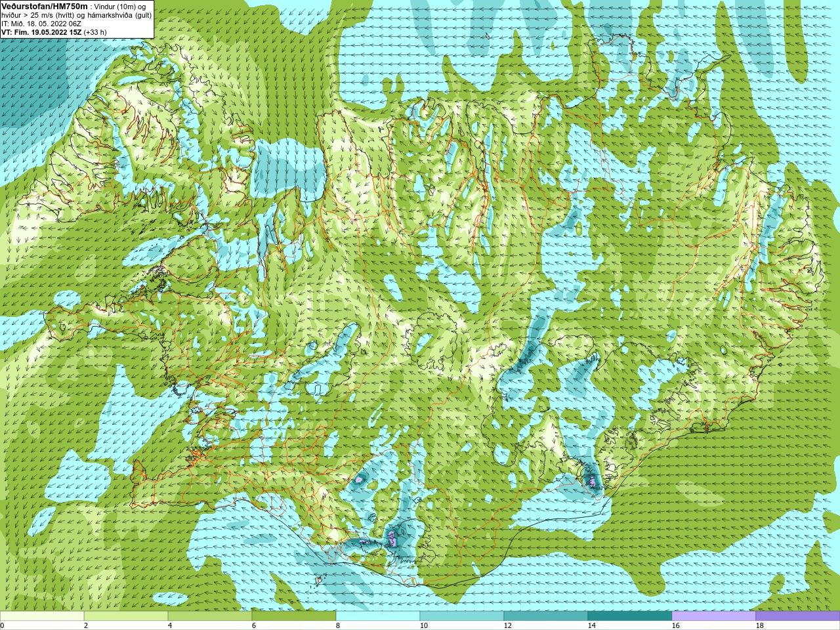The width and height of the screenshot is (840, 630).
Task: Click the teal 12–14 m/s legend swatch
Action: [x=546, y=616]
